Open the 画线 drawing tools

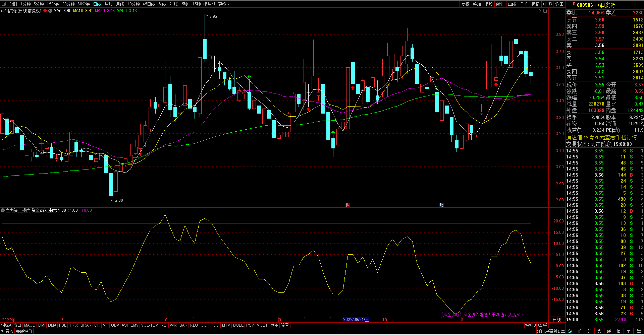click(512, 4)
